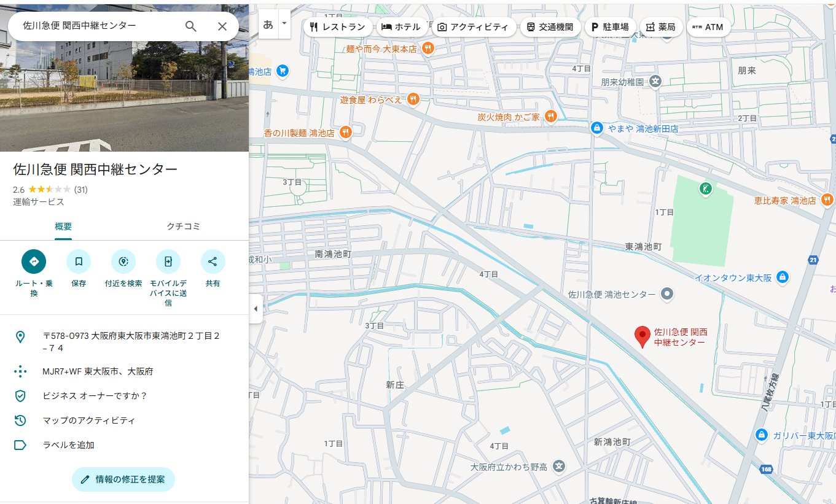
Task: Filter by ホテル chip
Action: coord(401,27)
